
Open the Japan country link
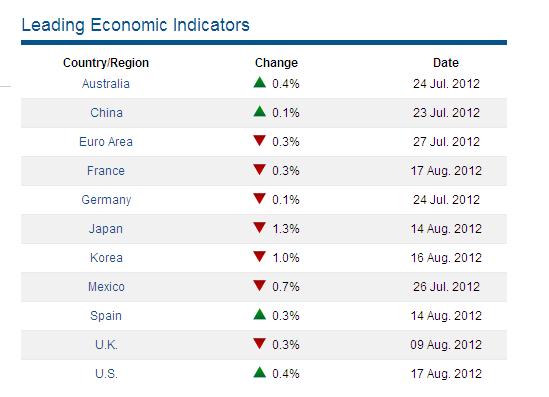tap(106, 229)
